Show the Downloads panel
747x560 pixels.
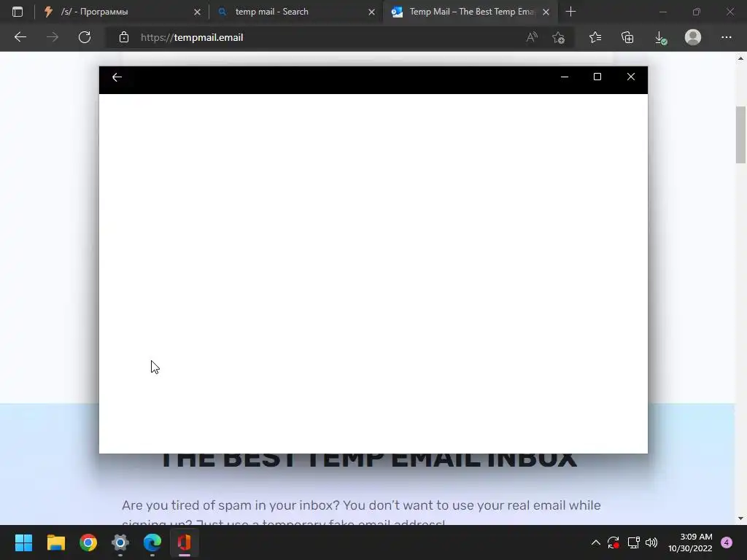pos(660,37)
